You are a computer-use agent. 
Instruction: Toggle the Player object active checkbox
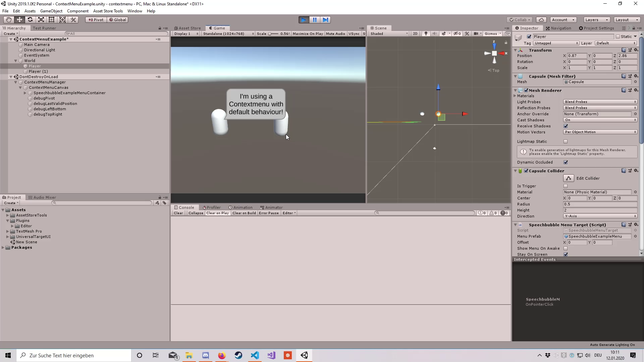click(x=529, y=37)
